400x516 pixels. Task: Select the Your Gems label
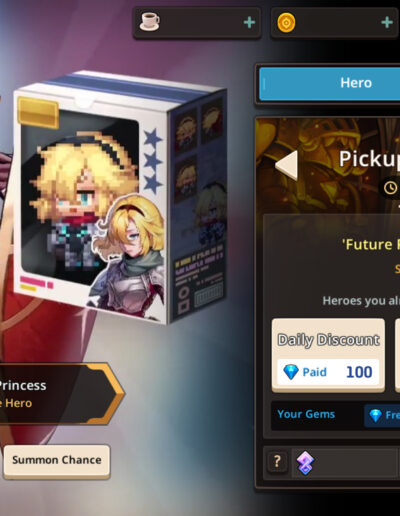[x=306, y=414]
